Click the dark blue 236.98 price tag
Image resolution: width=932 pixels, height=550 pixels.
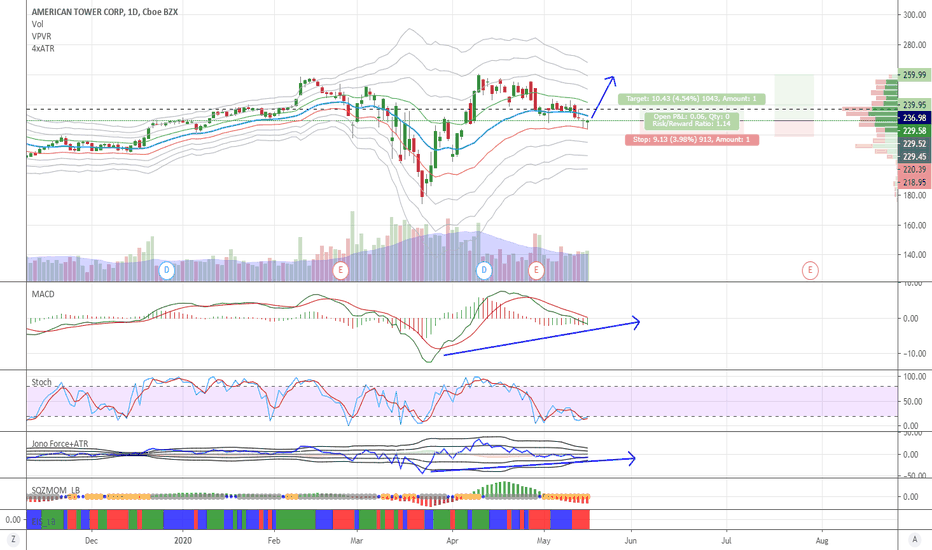914,118
